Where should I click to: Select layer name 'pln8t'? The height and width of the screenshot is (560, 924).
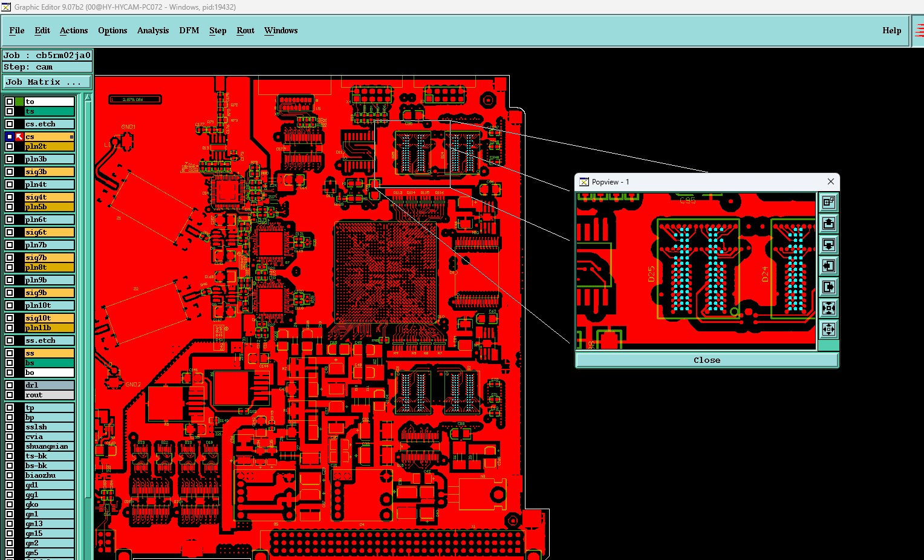(x=50, y=267)
